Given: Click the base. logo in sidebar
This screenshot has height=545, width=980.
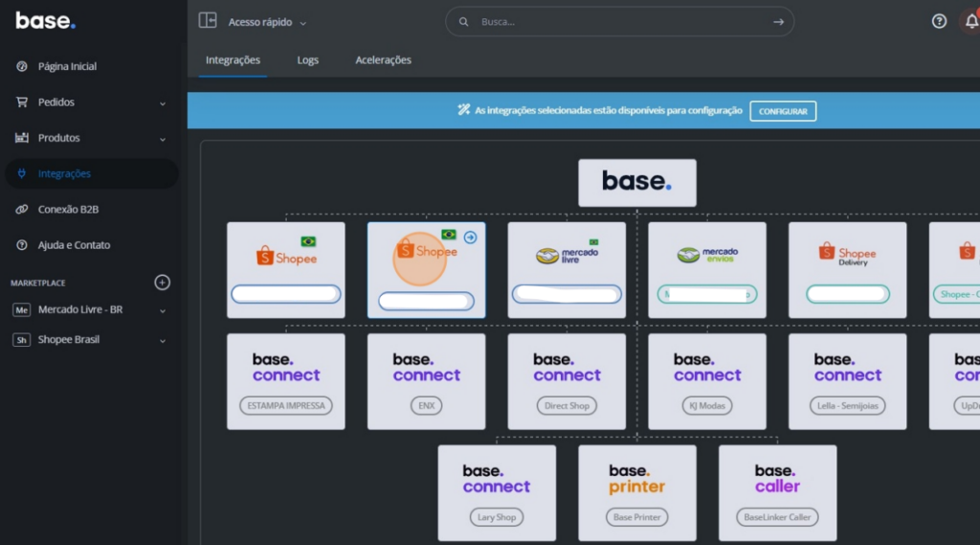Looking at the screenshot, I should point(45,20).
